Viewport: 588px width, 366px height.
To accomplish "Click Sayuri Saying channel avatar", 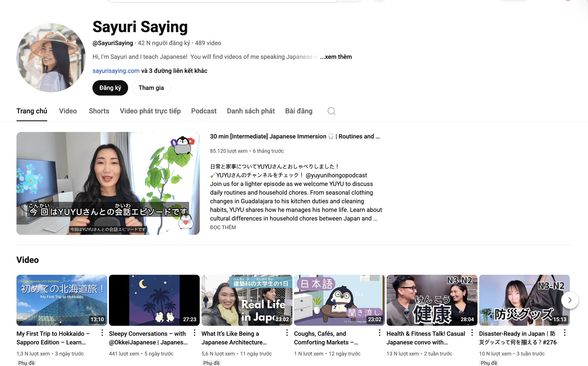I will [x=51, y=58].
